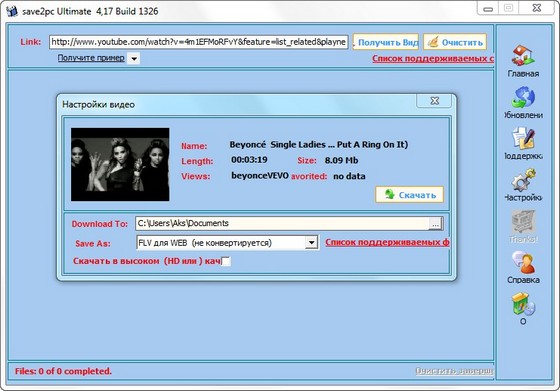This screenshot has height=391, width=560.
Task: Click the Beyoncé video thumbnail
Action: [120, 164]
